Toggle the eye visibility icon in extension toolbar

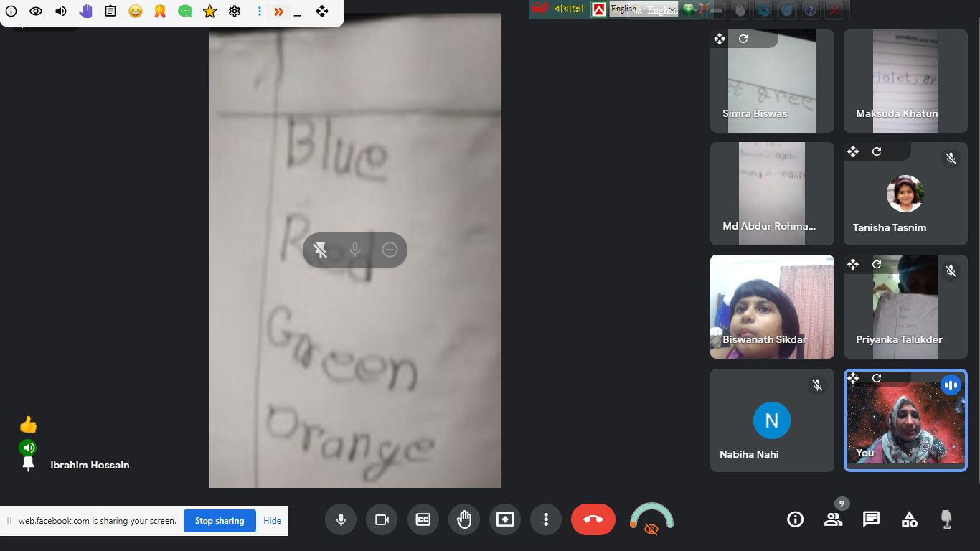[36, 11]
